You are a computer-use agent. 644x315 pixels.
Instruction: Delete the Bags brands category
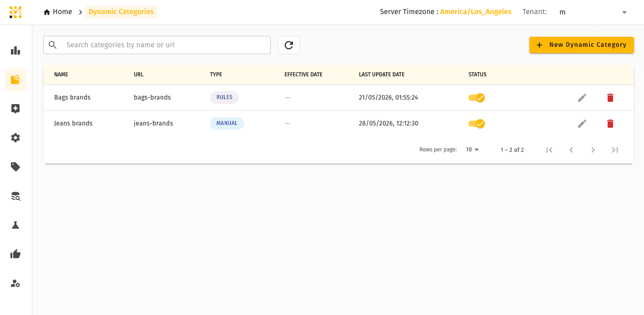[610, 98]
